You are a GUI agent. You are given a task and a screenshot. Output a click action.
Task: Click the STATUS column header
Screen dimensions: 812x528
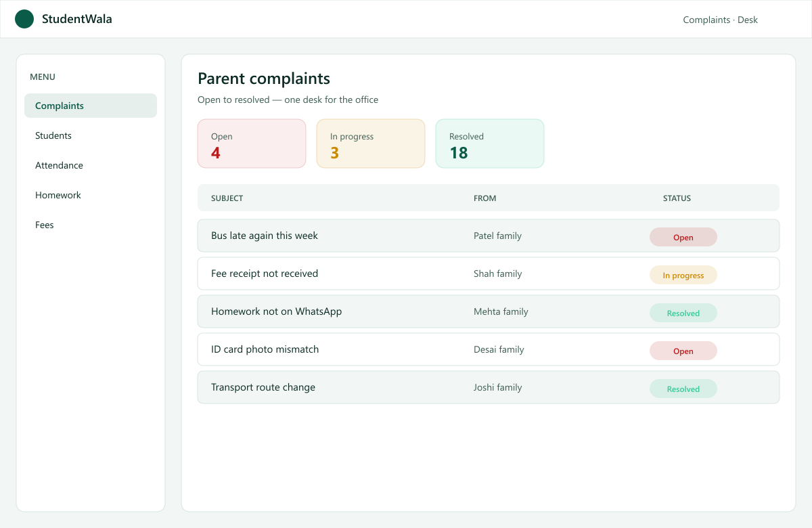677,198
